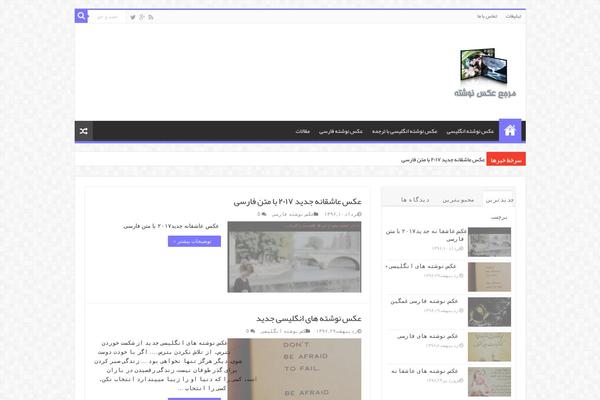Open sidebar title عکس نوشته های انگلیسی
600x400 pixels.
click(421, 266)
